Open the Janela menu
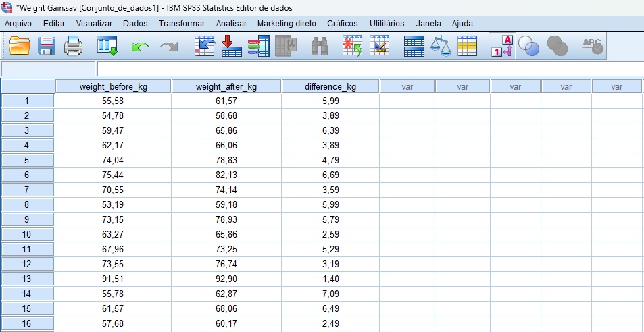644x332 pixels. pos(428,24)
